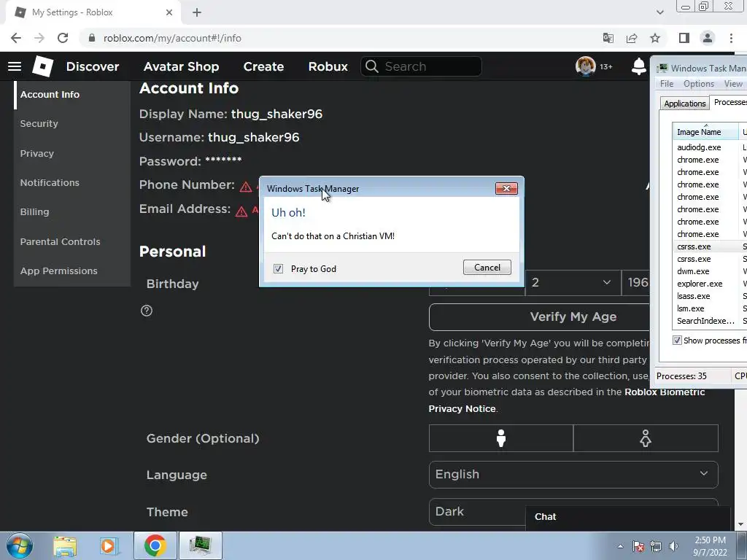Open a new browser tab with plus icon
Screen dimensions: 747x560
(197, 12)
